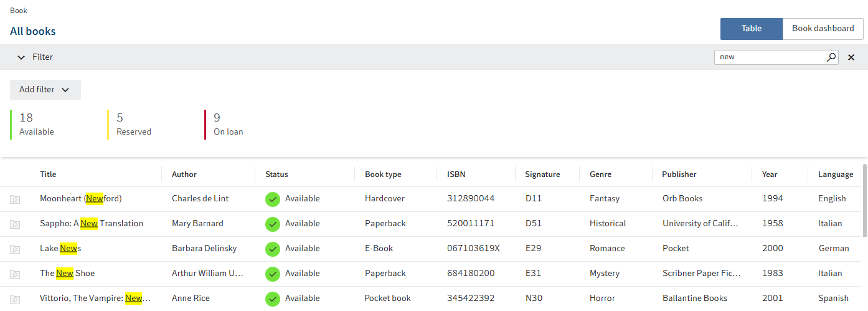This screenshot has height=311, width=868.
Task: Click the 'Hardcover' book type cell
Action: click(x=385, y=199)
